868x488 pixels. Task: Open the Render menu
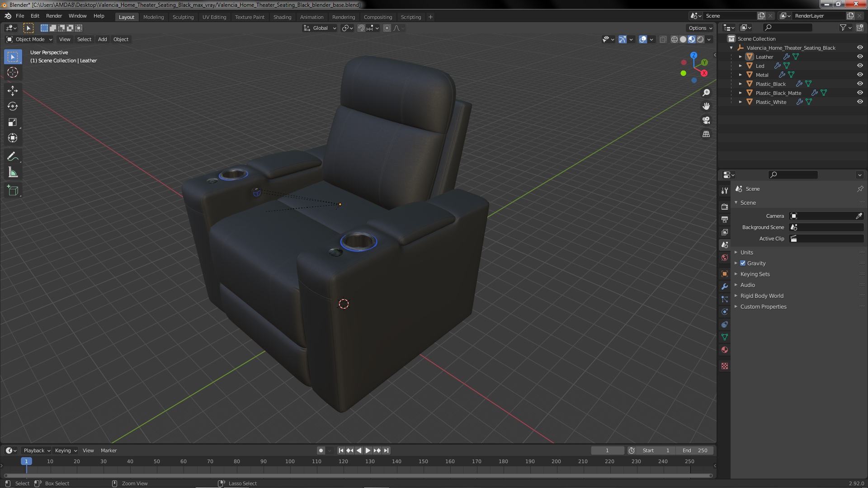54,16
